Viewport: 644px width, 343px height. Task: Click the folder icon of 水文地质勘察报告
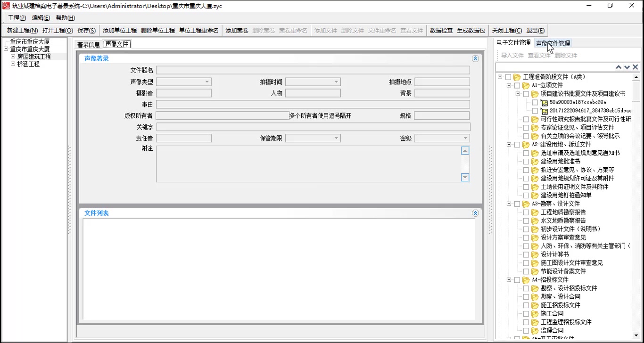pyautogui.click(x=535, y=220)
